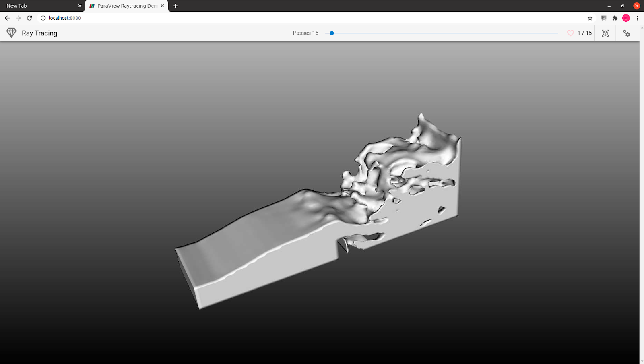Click the heart icon beside 1 / 15
644x364 pixels.
pyautogui.click(x=570, y=33)
